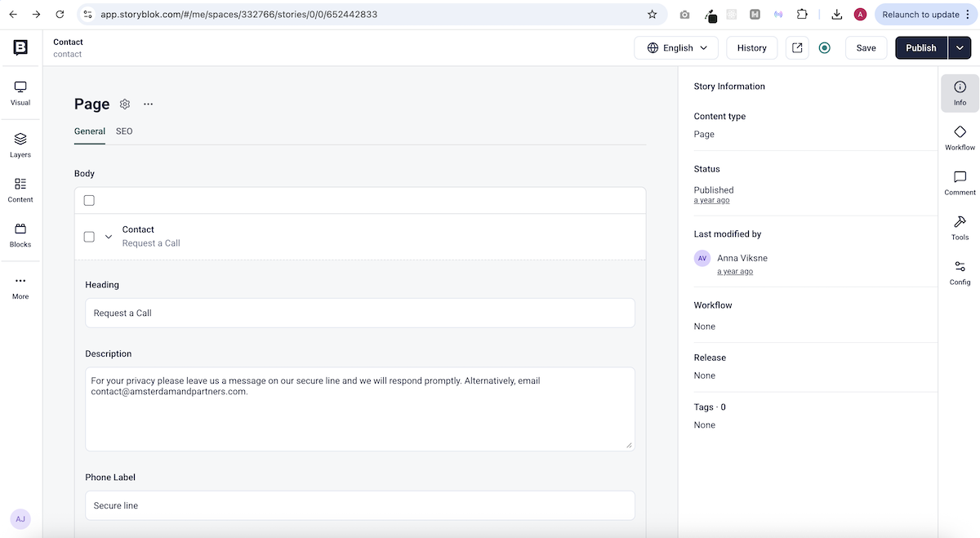This screenshot has height=538, width=980.
Task: Open the Publish dropdown arrow
Action: click(x=960, y=47)
